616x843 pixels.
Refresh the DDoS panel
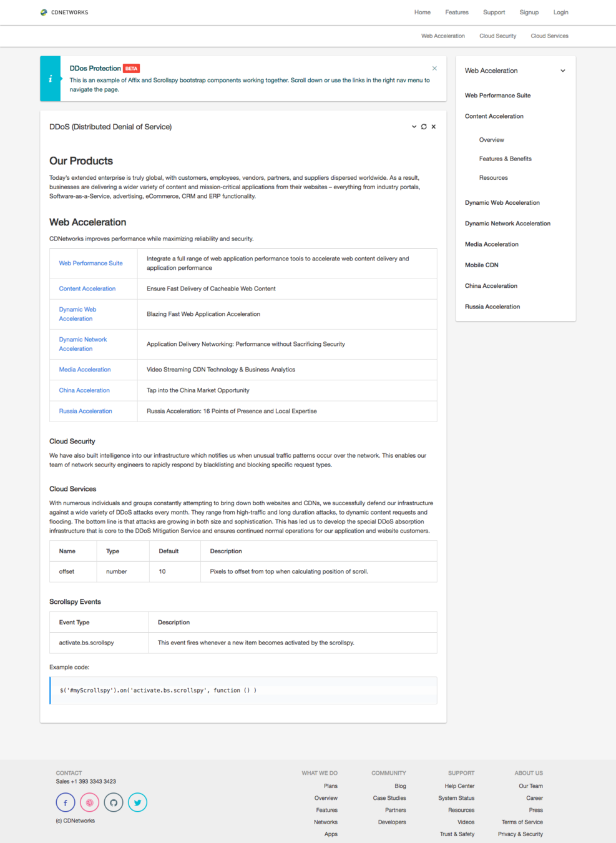coord(424,127)
